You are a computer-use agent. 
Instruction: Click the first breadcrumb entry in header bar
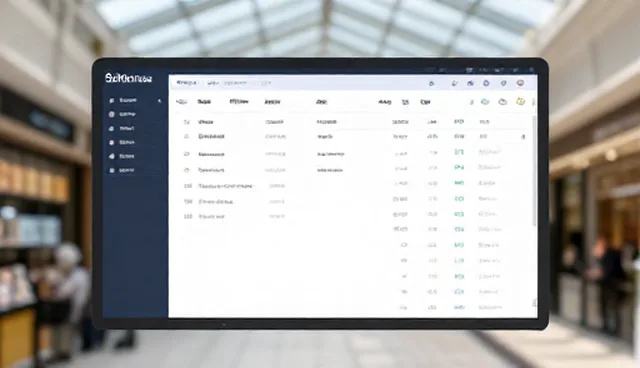click(186, 83)
